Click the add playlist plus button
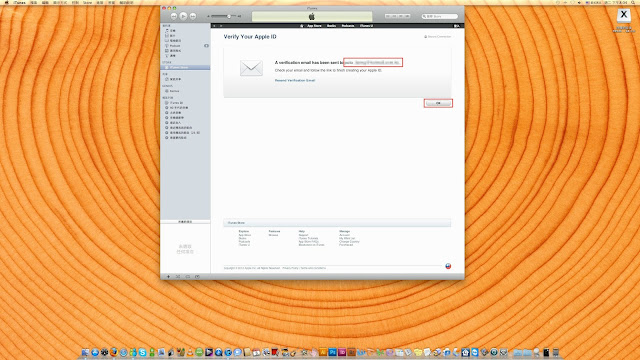This screenshot has height=360, width=640. [x=168, y=277]
